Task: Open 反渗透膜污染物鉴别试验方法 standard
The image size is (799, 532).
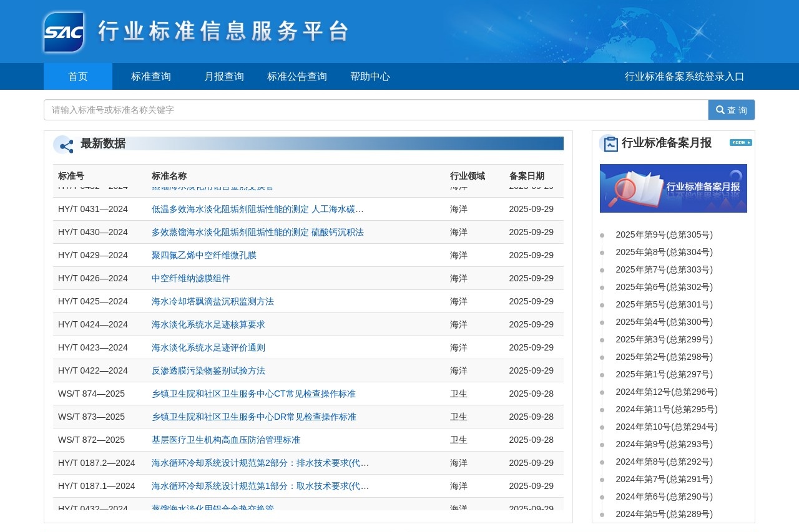Action: click(208, 370)
